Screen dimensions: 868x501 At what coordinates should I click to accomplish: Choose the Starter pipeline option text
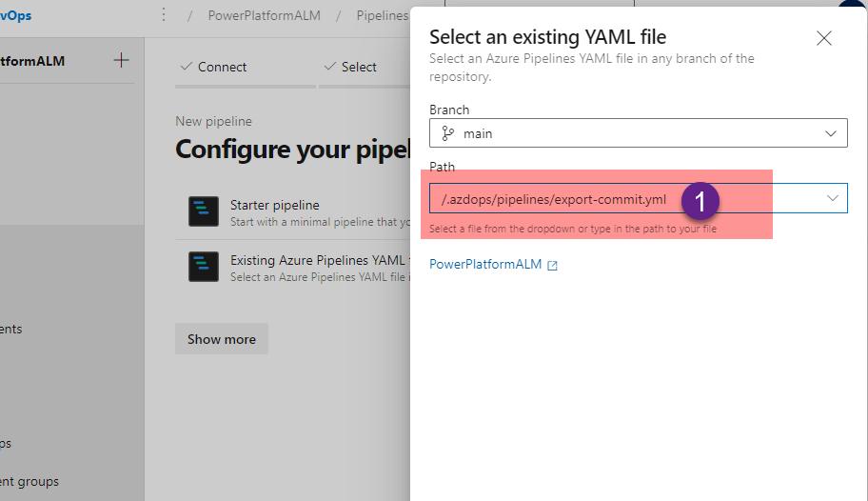275,205
